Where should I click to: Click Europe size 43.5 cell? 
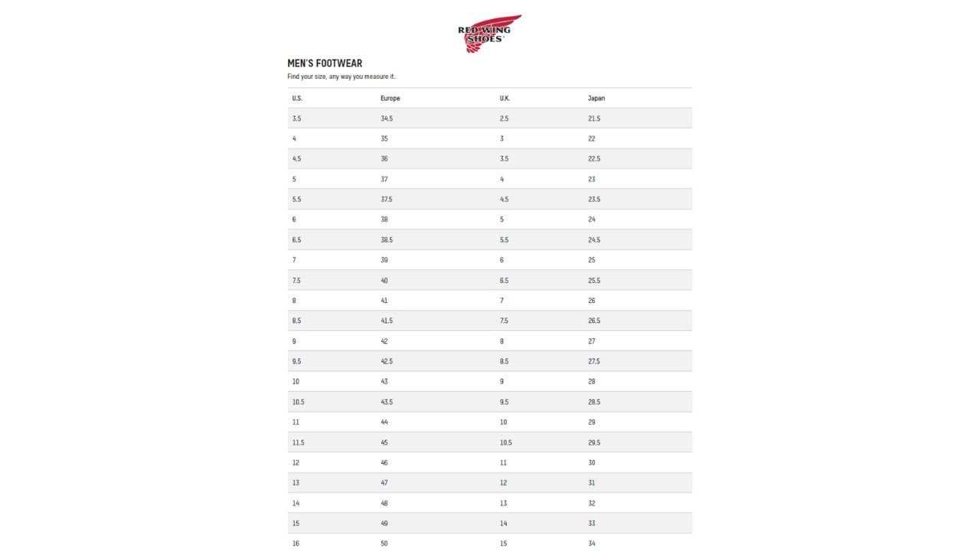click(x=387, y=402)
